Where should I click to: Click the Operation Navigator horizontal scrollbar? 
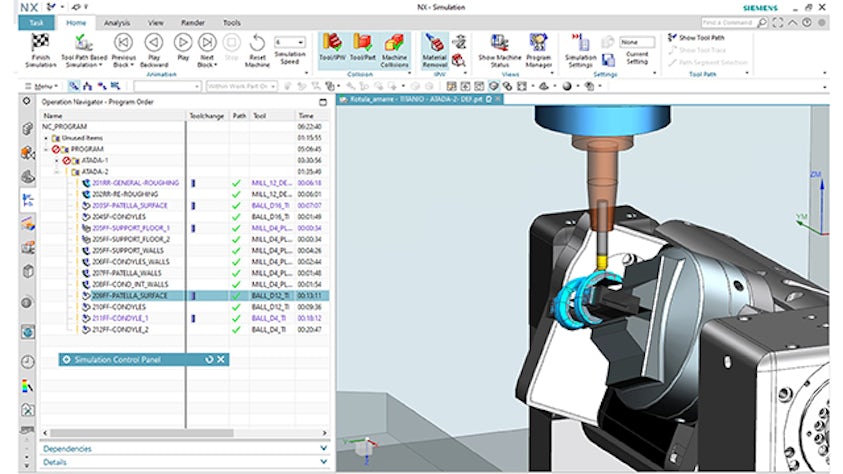pos(142,433)
